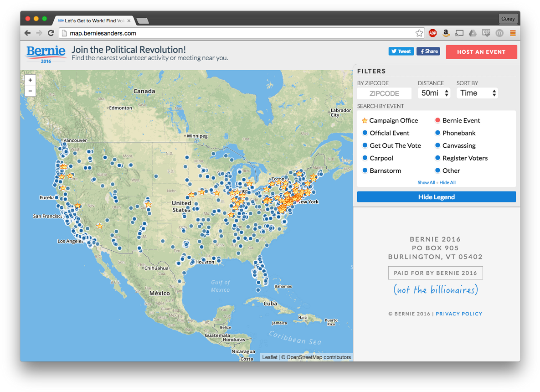Viewport: 540px width, 392px height.
Task: Click the Host An Event button
Action: (x=481, y=52)
